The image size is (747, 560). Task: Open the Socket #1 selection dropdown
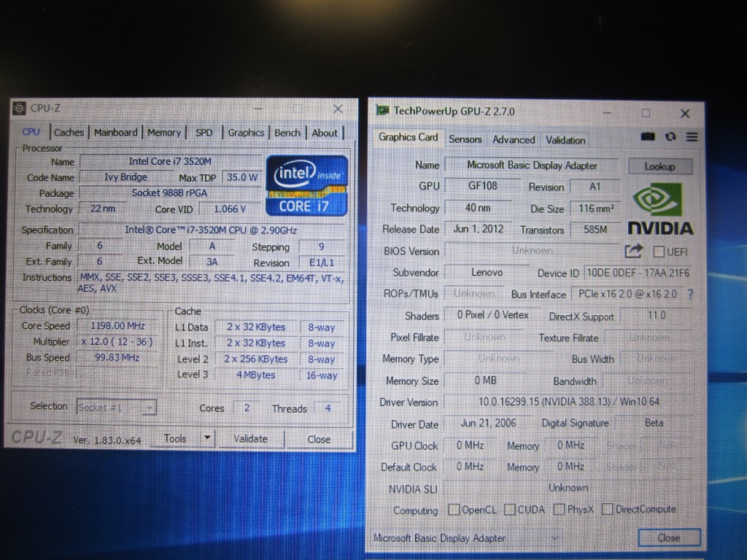pos(116,408)
